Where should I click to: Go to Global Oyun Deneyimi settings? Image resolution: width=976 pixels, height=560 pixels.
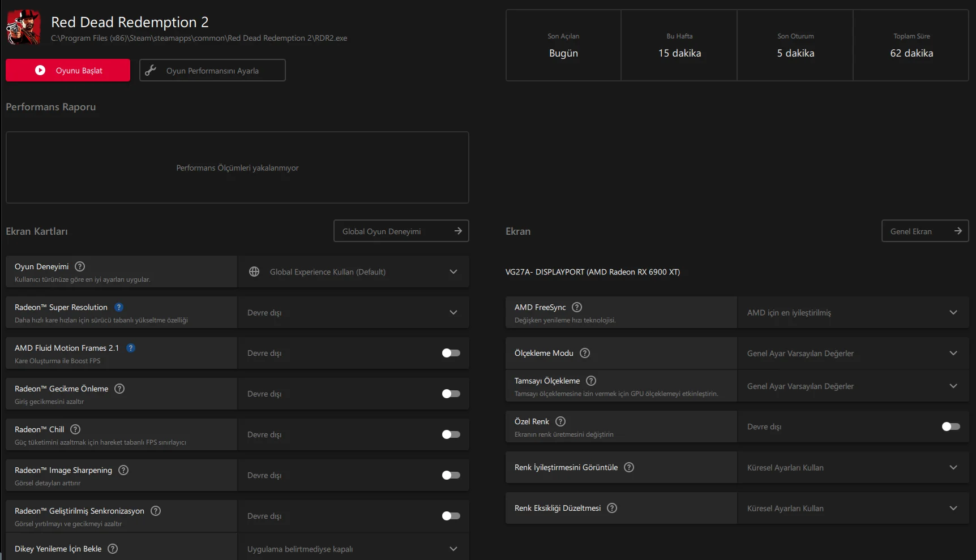[x=401, y=231]
